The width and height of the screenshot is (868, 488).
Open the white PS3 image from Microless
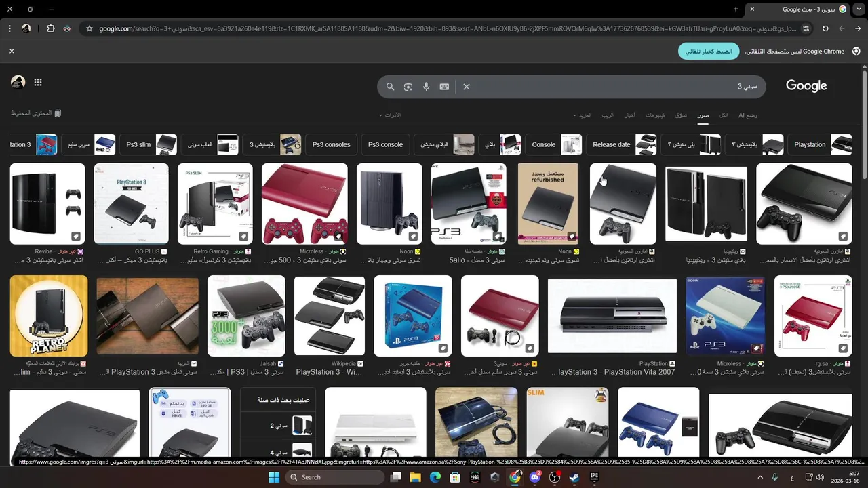point(725,316)
